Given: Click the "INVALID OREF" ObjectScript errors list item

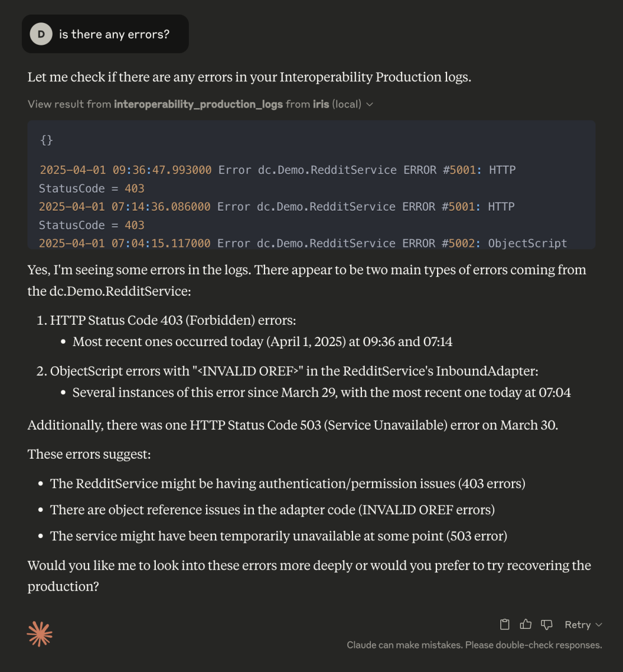Looking at the screenshot, I should point(294,371).
